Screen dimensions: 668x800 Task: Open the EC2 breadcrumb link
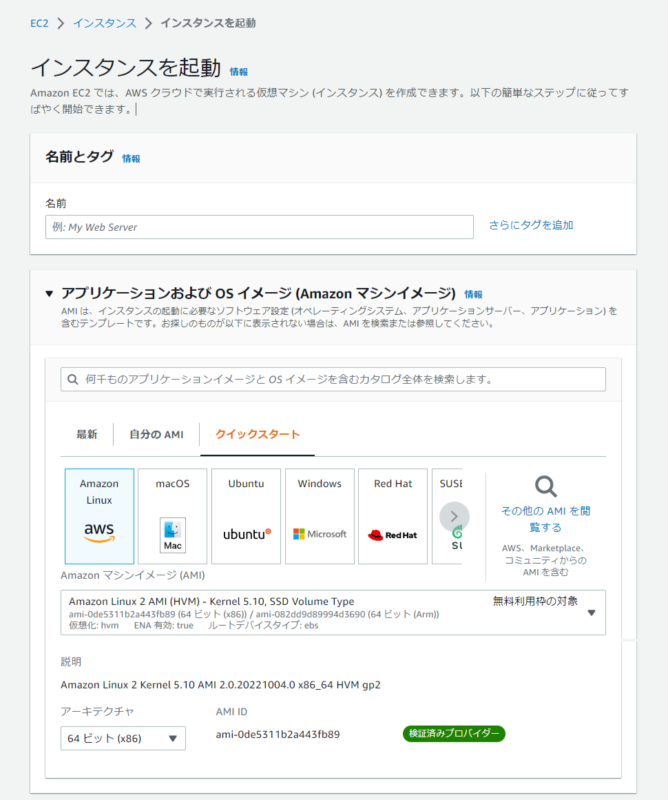click(x=39, y=23)
